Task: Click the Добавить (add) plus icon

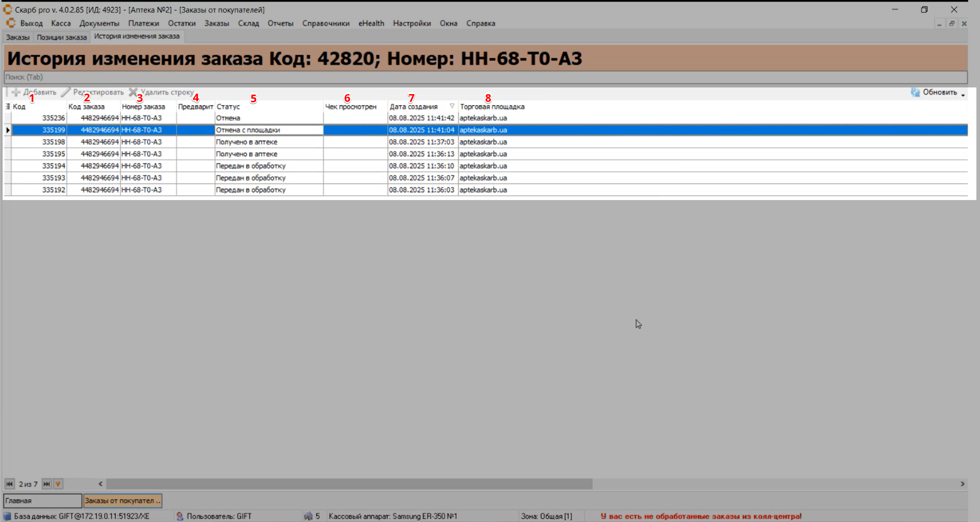Action: click(16, 93)
